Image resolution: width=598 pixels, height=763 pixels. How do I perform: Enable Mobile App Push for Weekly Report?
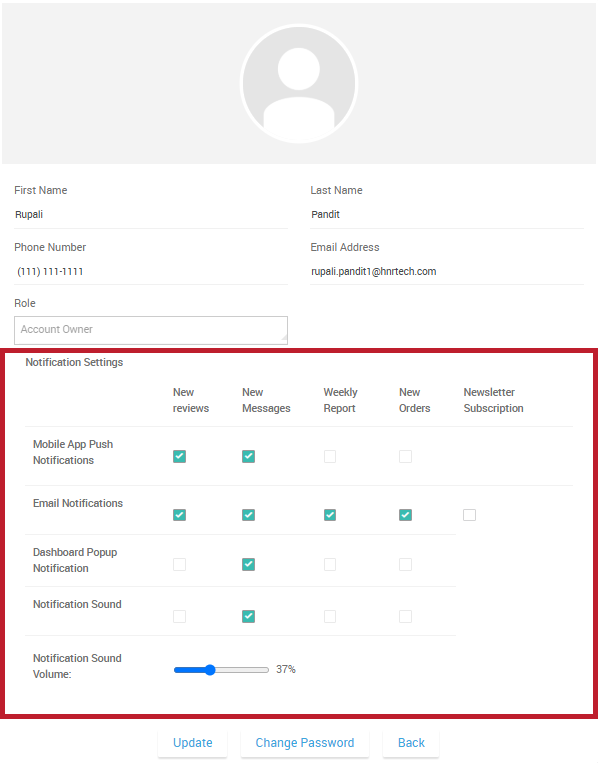[x=330, y=456]
